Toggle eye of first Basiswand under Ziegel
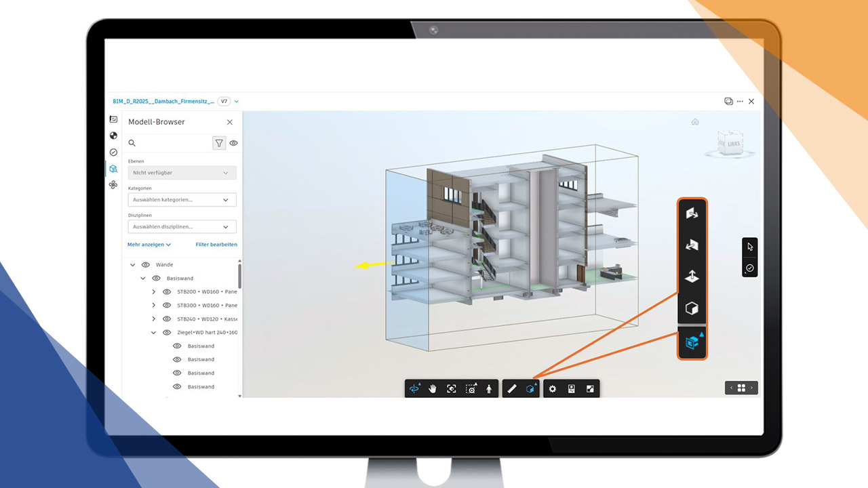 pos(178,346)
